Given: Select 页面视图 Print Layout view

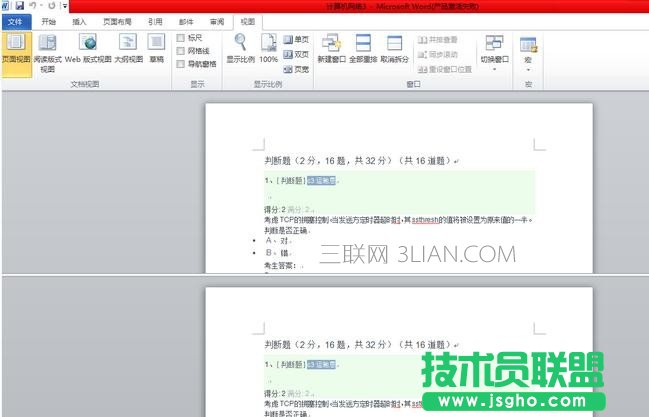Looking at the screenshot, I should [x=16, y=54].
